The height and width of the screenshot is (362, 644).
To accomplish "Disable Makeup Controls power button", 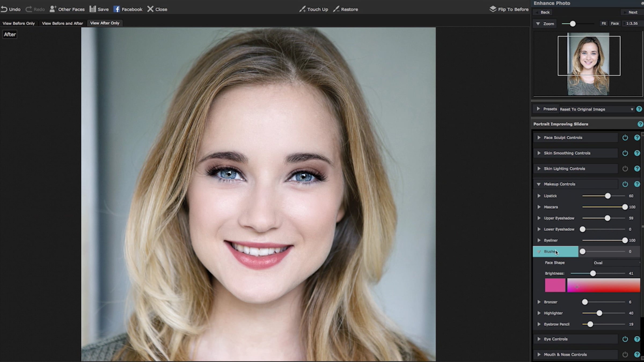I will [625, 184].
